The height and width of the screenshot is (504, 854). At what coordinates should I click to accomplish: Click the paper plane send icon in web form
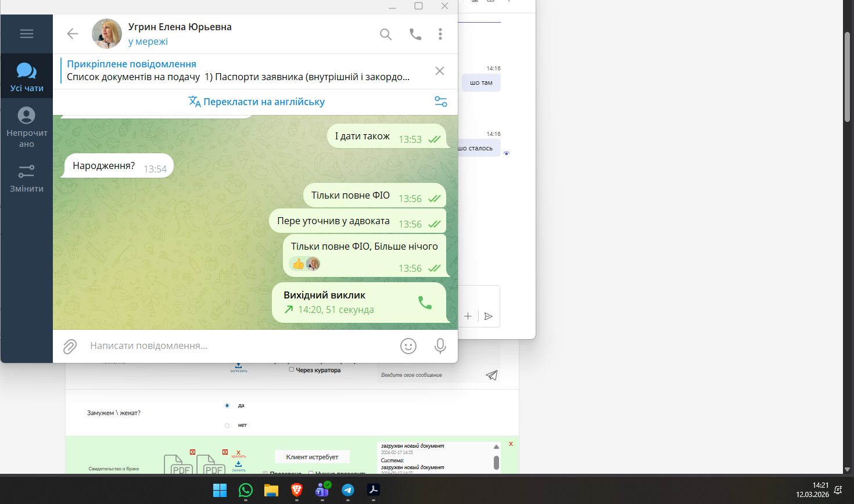[x=491, y=375]
